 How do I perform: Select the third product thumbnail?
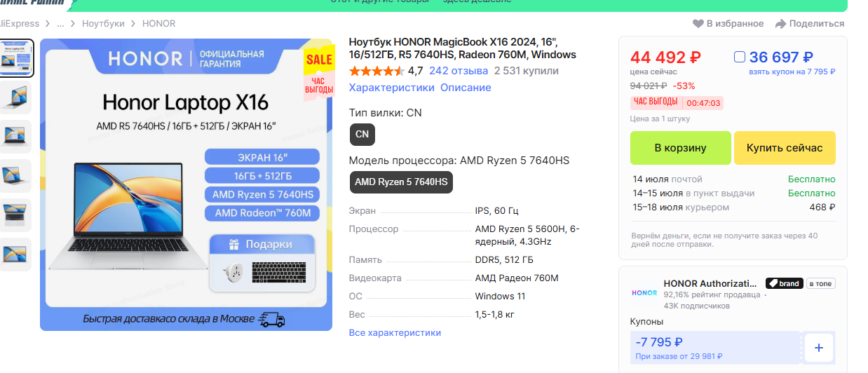tap(15, 137)
